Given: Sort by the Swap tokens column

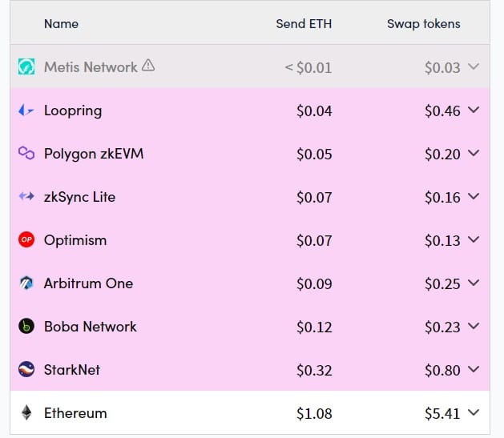Looking at the screenshot, I should [424, 24].
